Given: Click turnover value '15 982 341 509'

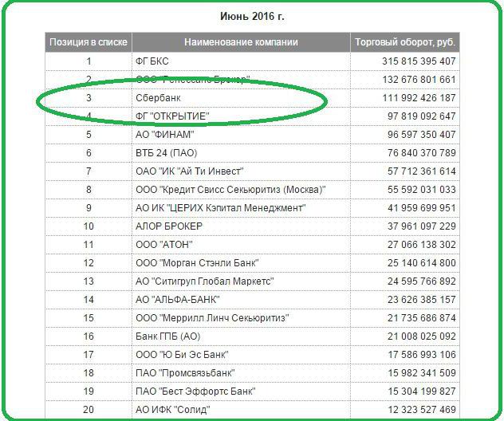Looking at the screenshot, I should pos(421,373).
